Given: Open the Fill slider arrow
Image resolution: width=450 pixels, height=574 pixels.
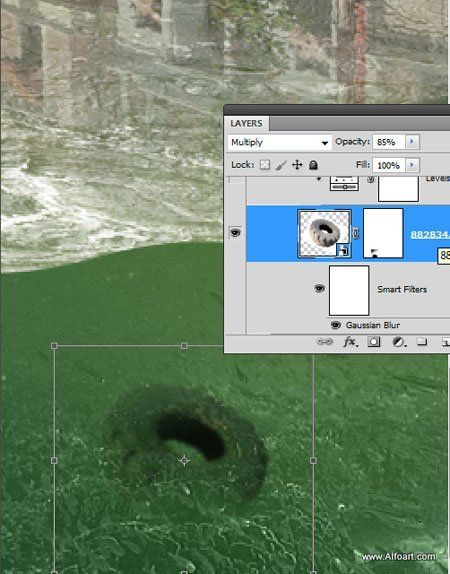Looking at the screenshot, I should [x=412, y=165].
